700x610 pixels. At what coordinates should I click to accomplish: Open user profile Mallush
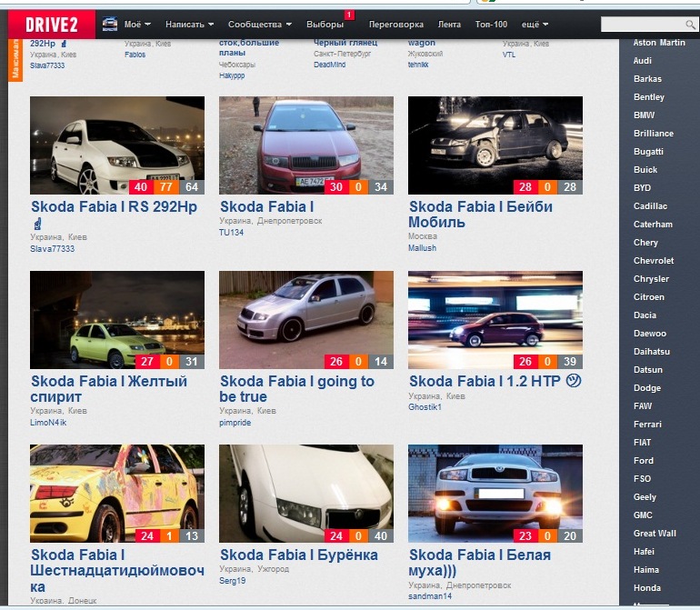coord(422,248)
